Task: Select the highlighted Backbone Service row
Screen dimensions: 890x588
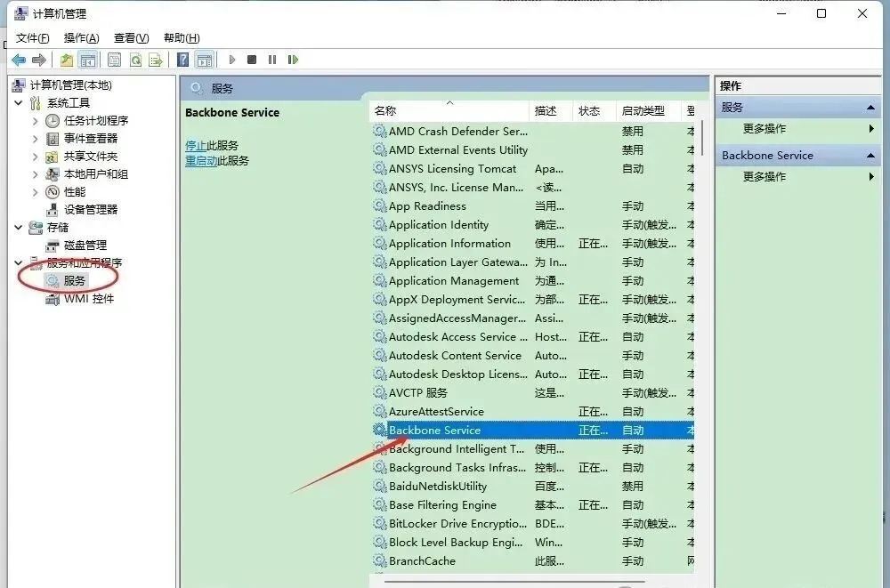Action: 532,431
